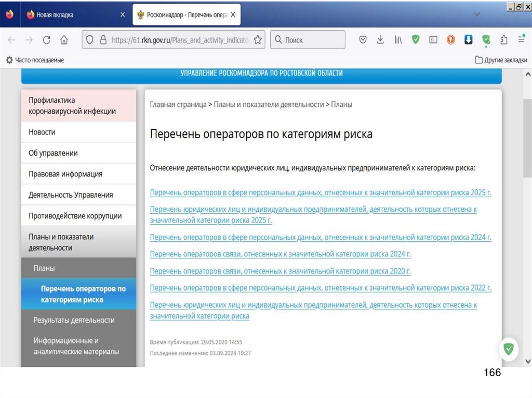
Task: Expand the list all tabs chevron
Action: pyautogui.click(x=477, y=15)
